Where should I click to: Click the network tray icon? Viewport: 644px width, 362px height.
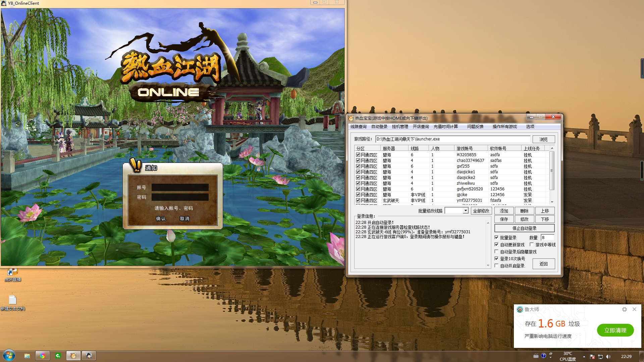click(x=600, y=357)
